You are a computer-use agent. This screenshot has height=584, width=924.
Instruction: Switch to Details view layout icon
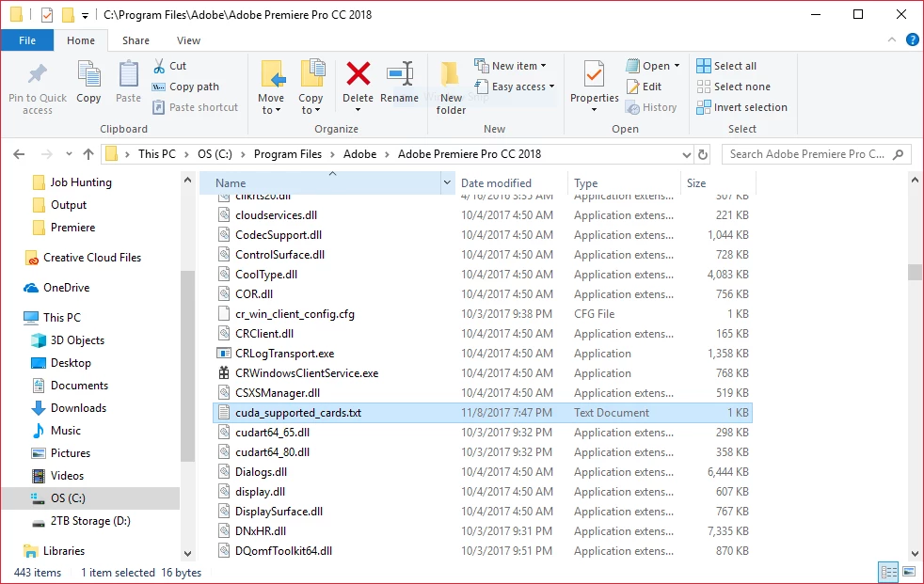pos(888,572)
